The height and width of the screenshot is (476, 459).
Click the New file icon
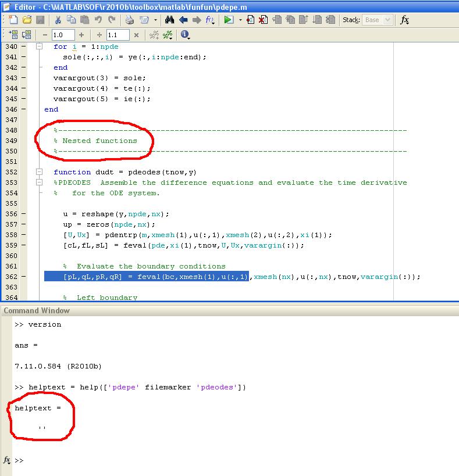click(x=13, y=20)
